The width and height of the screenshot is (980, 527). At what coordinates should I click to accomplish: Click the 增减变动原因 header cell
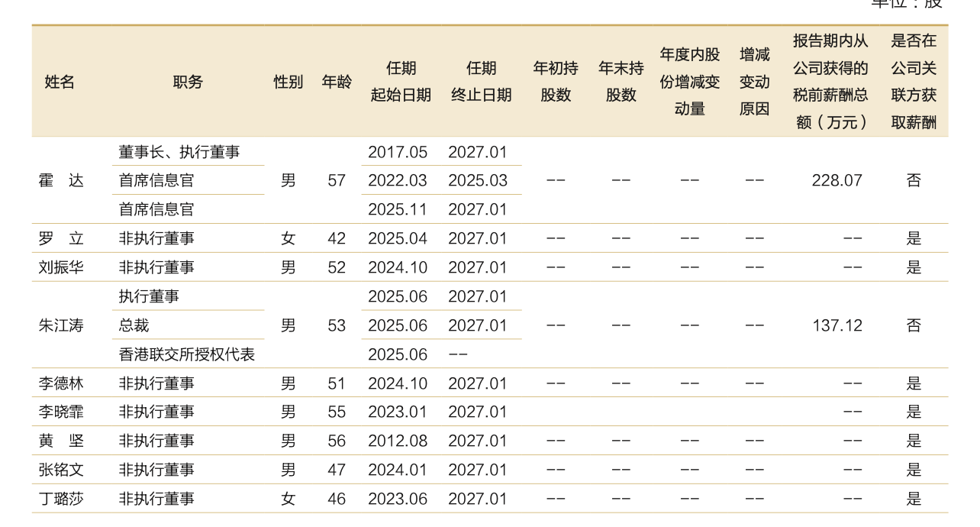point(754,82)
